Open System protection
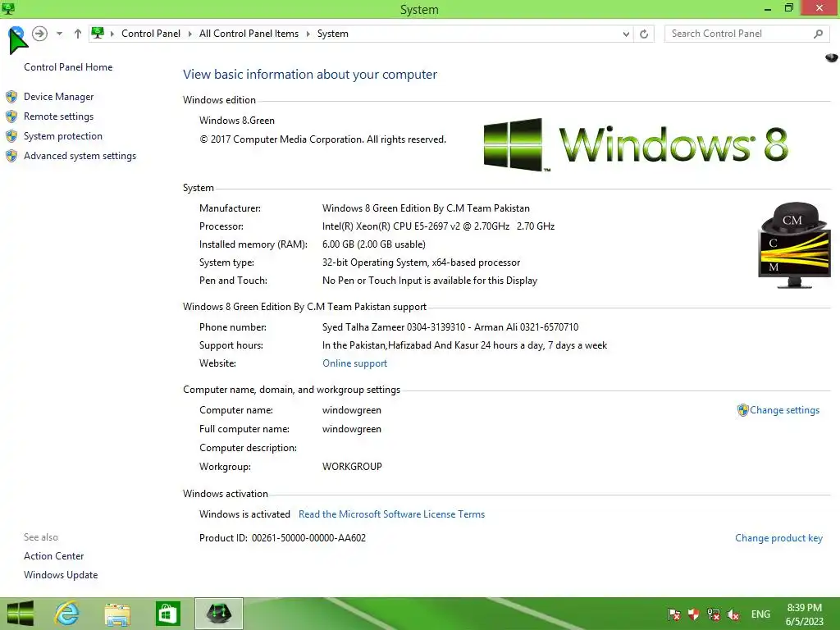This screenshot has height=630, width=840. point(62,136)
